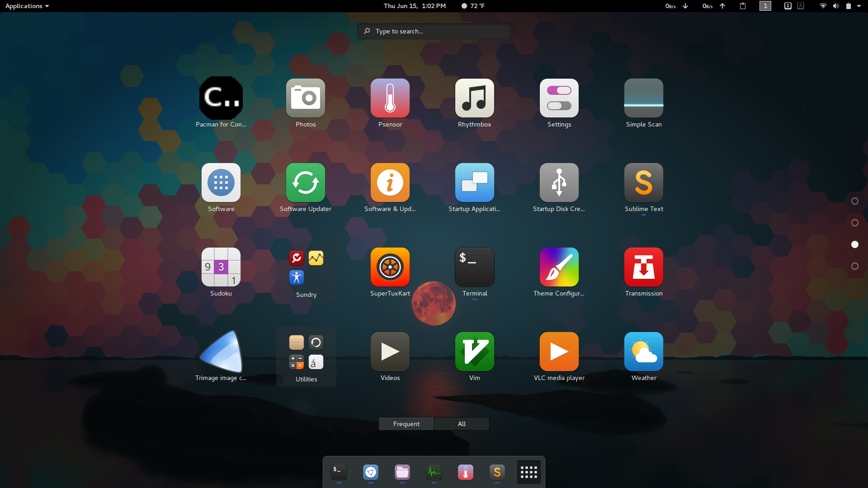
Task: Open clipboard indicator in top bar
Action: tap(742, 6)
